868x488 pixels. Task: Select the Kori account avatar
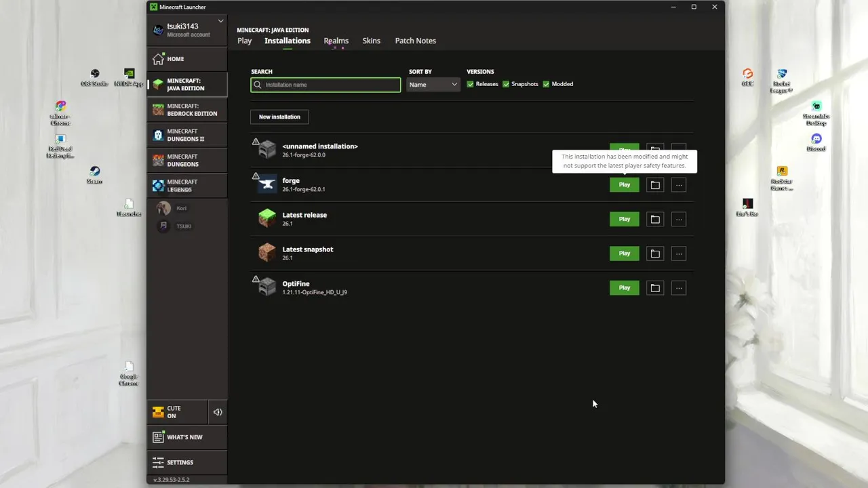(163, 208)
